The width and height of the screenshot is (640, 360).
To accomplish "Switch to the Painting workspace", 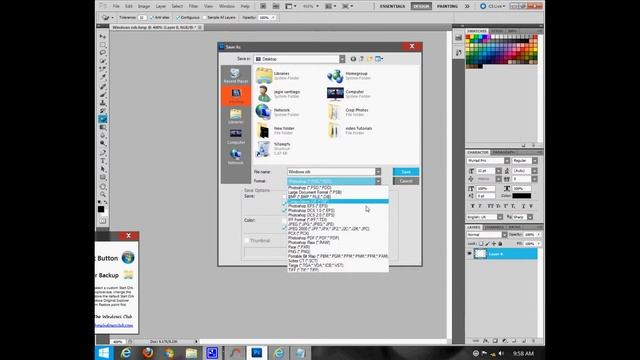I will coord(447,7).
